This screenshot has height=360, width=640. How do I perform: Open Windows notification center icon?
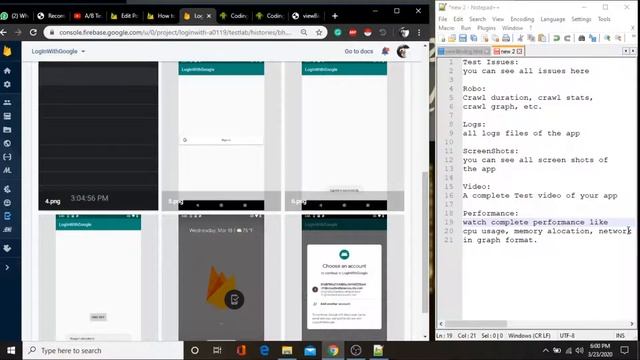pos(624,350)
